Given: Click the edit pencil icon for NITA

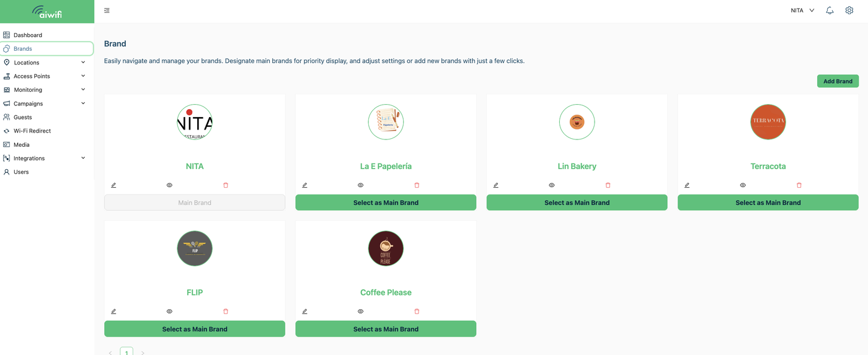Looking at the screenshot, I should coord(113,185).
